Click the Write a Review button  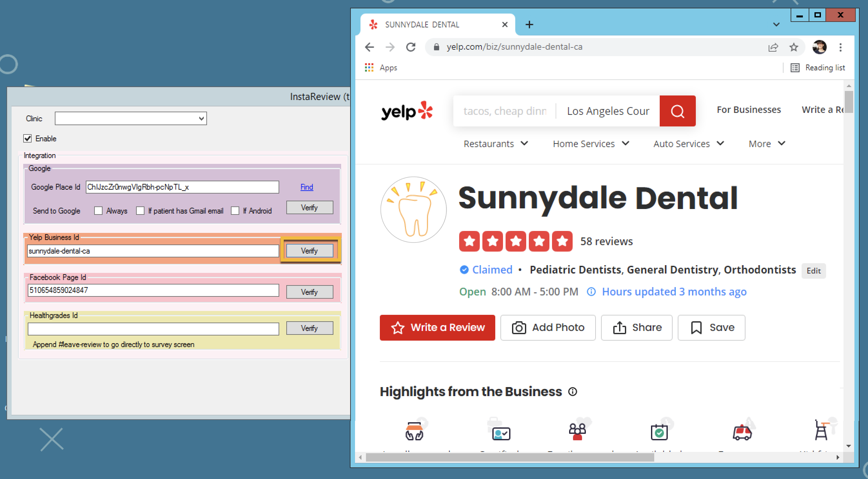(x=437, y=328)
